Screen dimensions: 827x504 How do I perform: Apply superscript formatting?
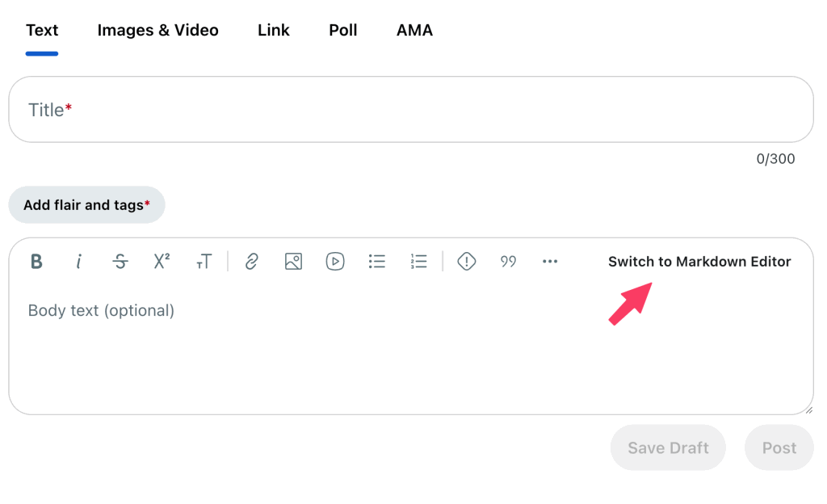[162, 262]
